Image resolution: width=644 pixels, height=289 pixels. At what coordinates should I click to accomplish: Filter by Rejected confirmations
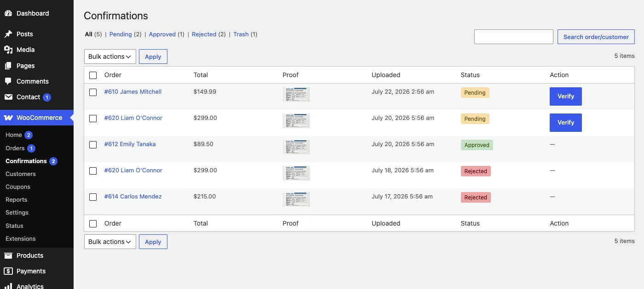[x=204, y=34]
